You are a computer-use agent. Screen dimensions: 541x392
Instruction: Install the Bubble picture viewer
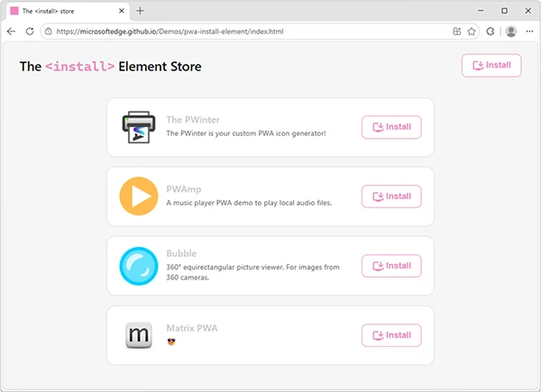coord(391,266)
